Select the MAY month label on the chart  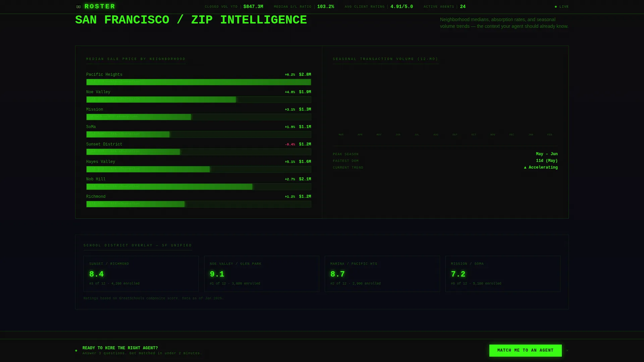tap(379, 135)
